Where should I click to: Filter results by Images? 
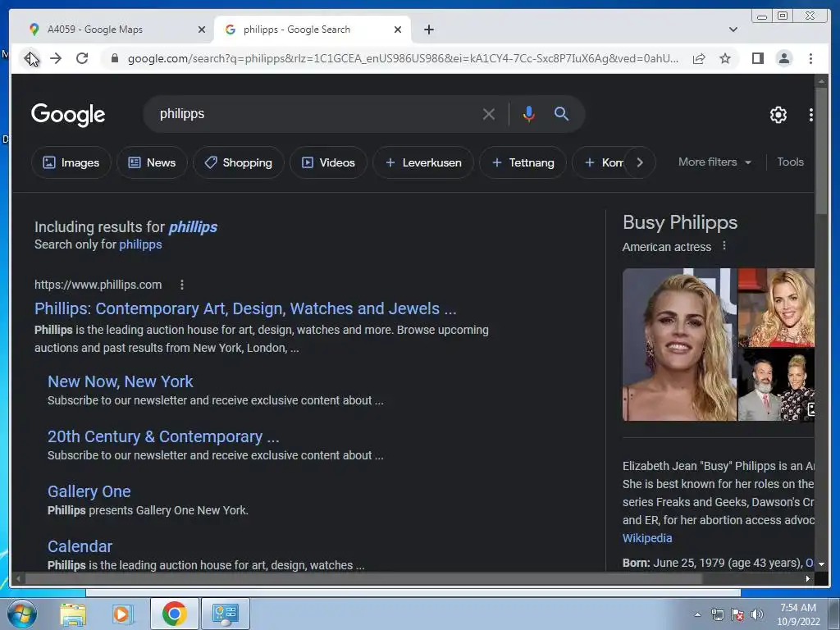tap(71, 162)
